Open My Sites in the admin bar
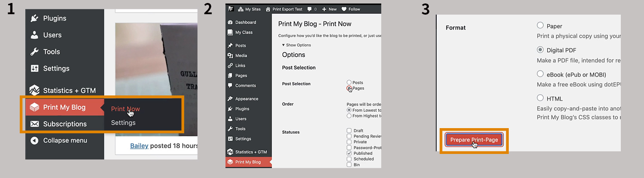 249,9
